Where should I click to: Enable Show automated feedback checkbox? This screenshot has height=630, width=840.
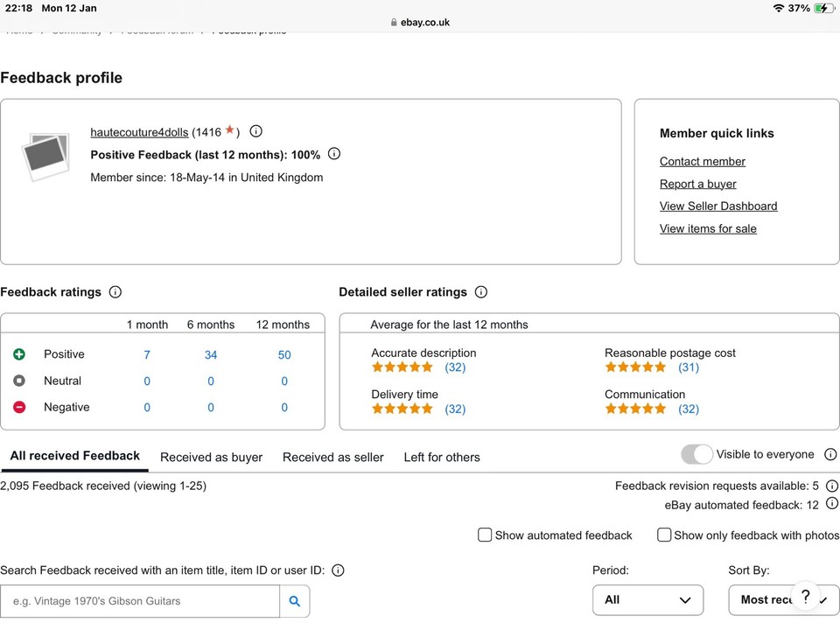coord(485,535)
